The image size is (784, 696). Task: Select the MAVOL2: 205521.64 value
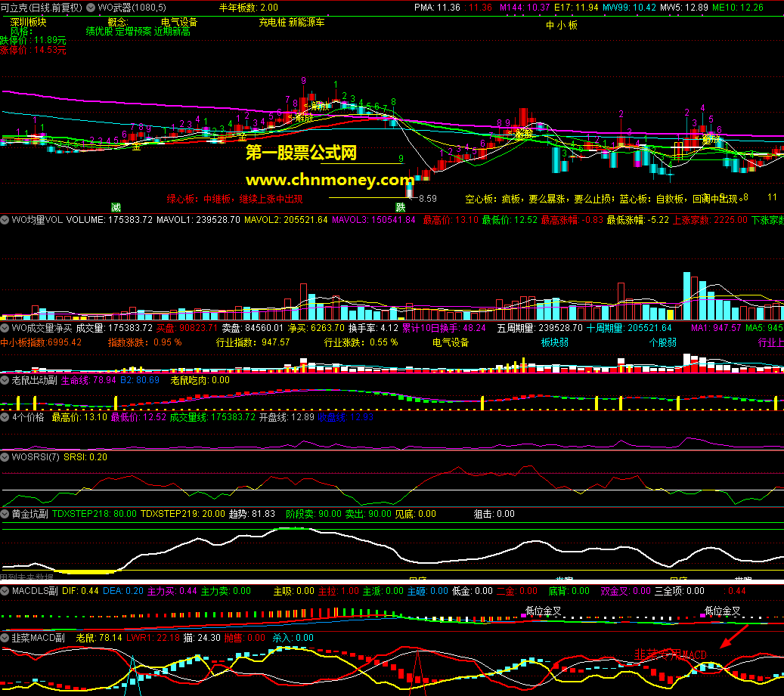(286, 220)
